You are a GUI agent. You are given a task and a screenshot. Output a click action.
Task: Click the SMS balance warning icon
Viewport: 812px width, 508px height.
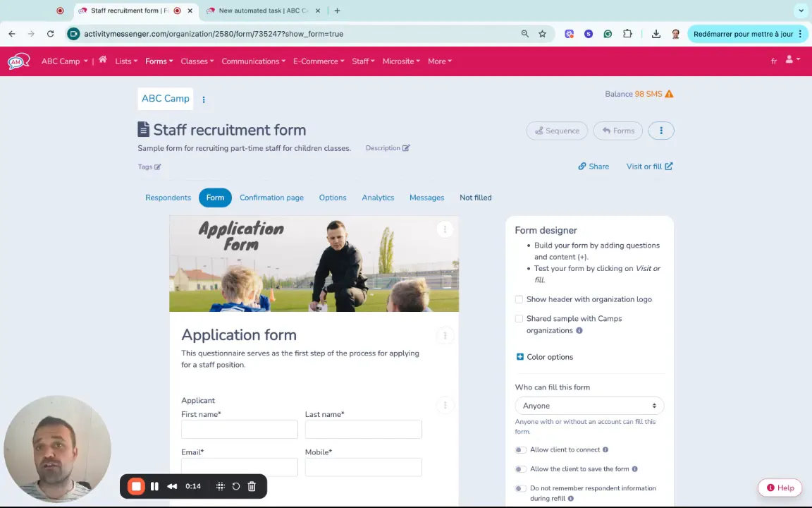click(669, 94)
